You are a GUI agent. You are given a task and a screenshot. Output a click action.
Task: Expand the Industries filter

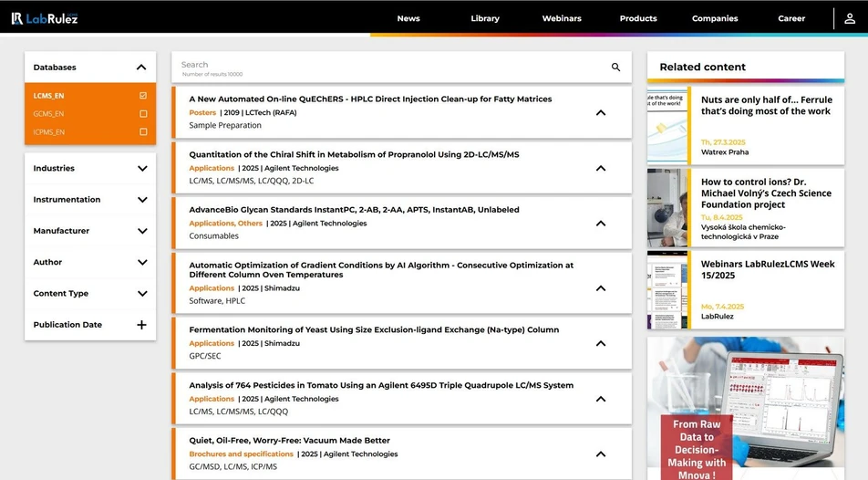(142, 169)
